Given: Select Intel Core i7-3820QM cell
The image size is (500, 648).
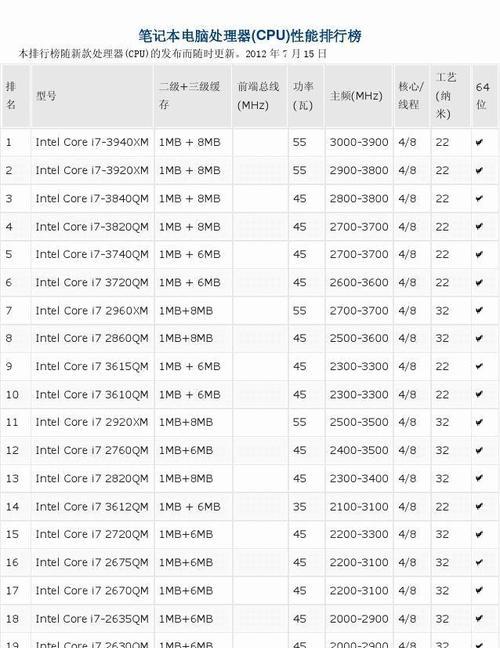Looking at the screenshot, I should click(92, 227).
